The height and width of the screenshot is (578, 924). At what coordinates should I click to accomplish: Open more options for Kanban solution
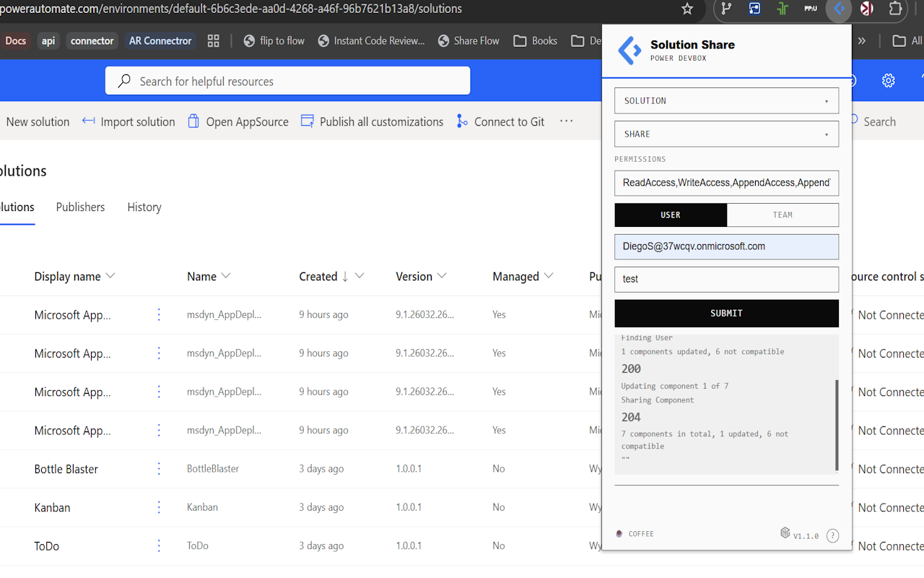[x=159, y=507]
